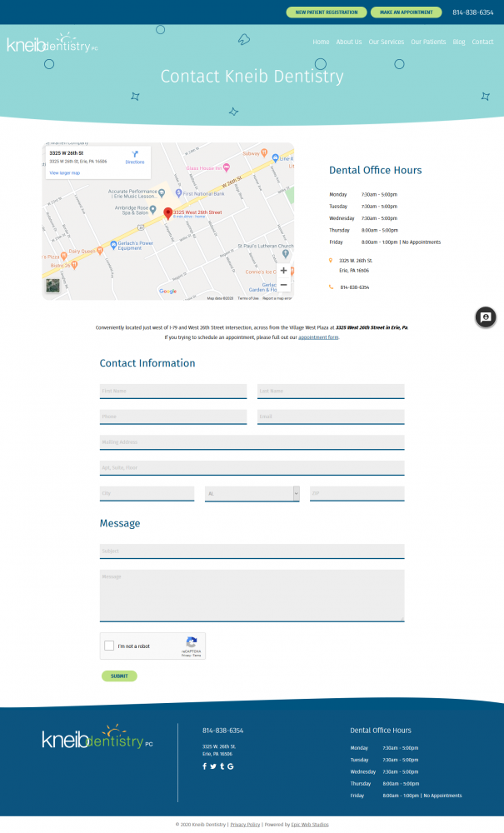
Task: Open the Twitter icon in footer
Action: (213, 766)
